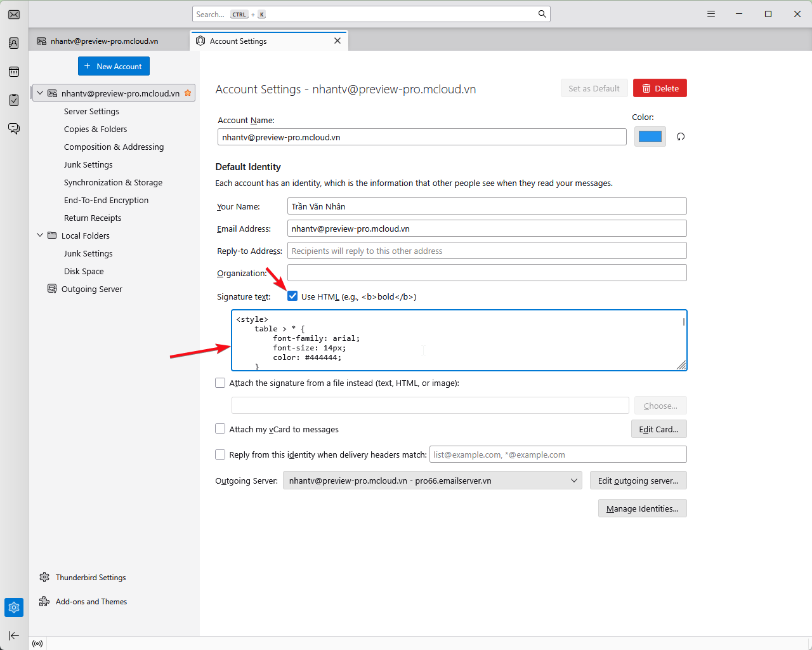Enable Attach my vCard to messages
812x650 pixels.
220,429
